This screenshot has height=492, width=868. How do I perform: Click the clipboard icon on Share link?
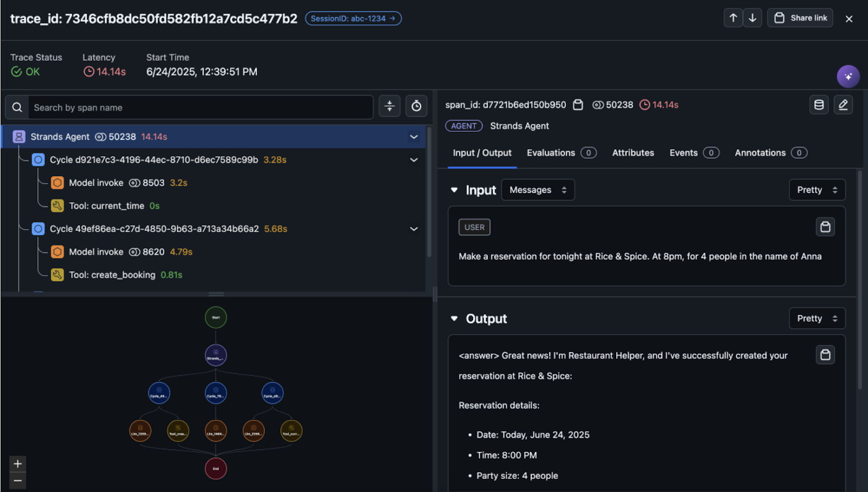779,18
